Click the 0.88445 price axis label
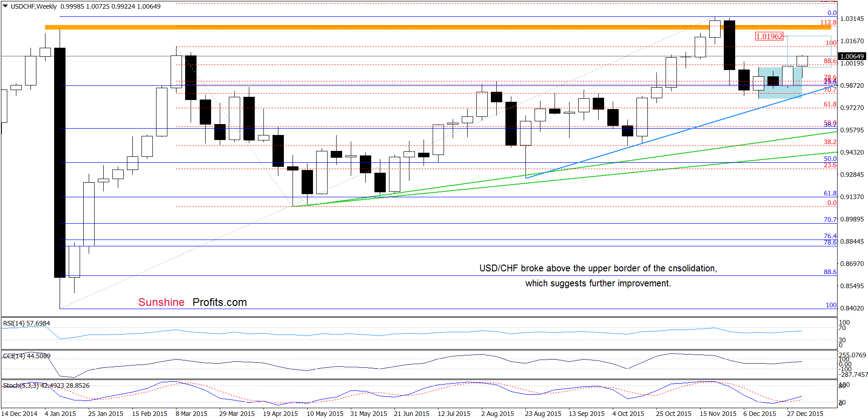Viewport: 868px width, 420px height. [852, 241]
